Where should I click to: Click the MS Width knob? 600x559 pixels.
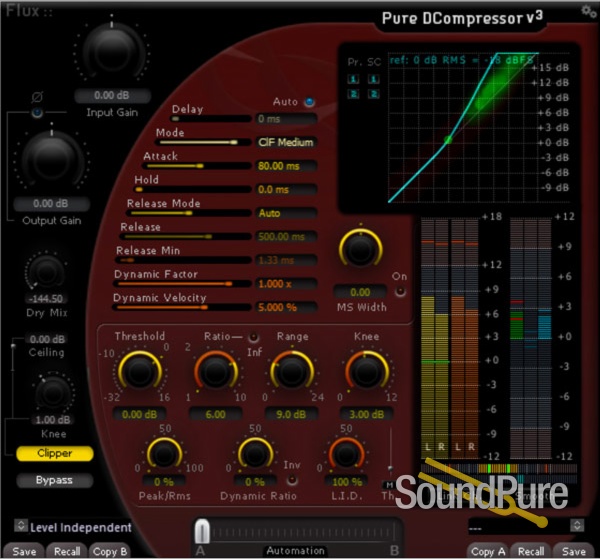(360, 249)
